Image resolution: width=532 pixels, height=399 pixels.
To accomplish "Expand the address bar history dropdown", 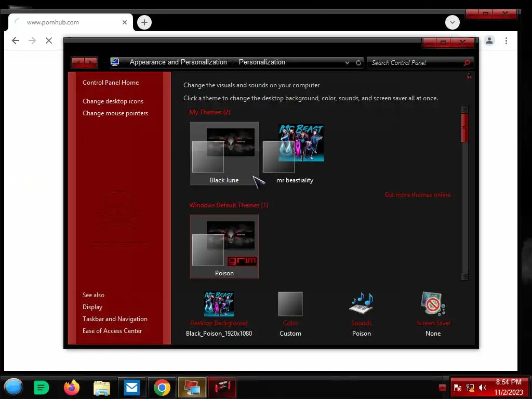I will [347, 62].
